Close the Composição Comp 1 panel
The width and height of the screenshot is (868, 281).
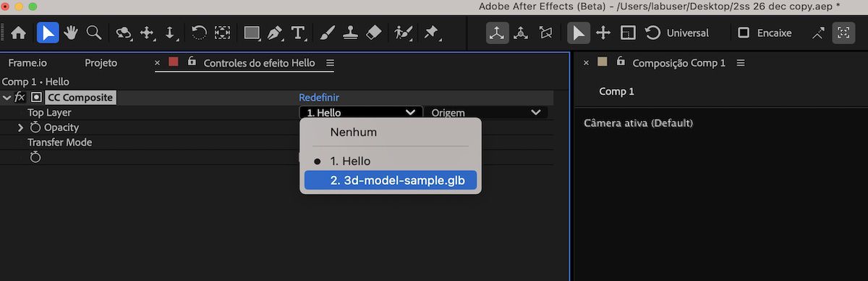(x=586, y=63)
